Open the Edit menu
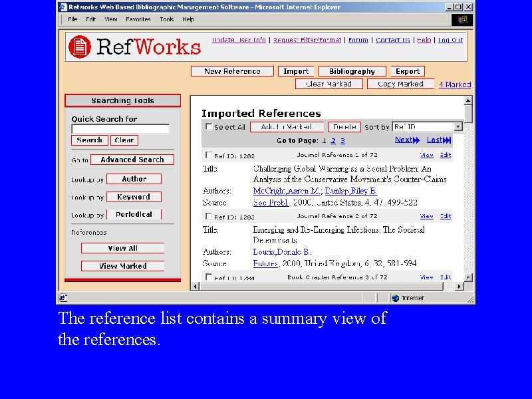532x399 pixels. pyautogui.click(x=90, y=19)
